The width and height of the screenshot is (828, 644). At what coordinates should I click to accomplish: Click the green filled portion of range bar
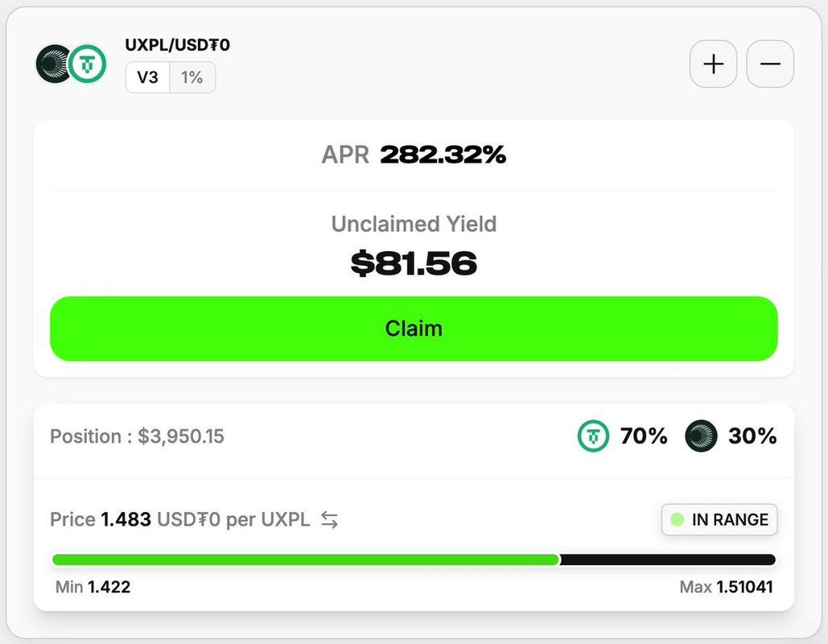pos(306,559)
